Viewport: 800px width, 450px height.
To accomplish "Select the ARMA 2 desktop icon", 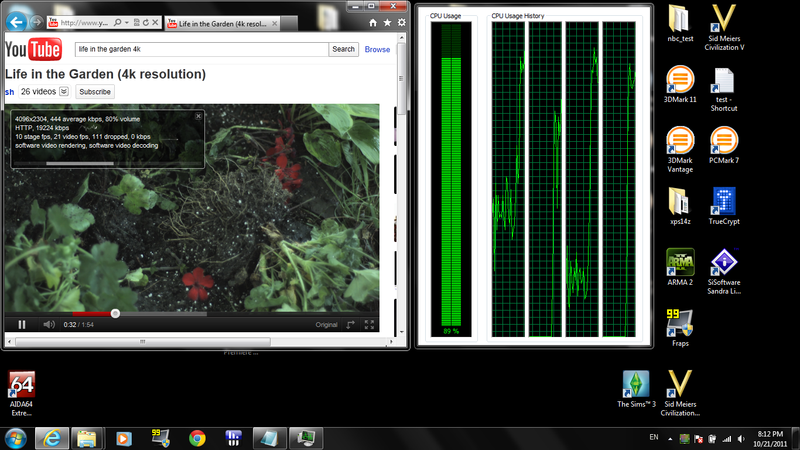I will 680,267.
